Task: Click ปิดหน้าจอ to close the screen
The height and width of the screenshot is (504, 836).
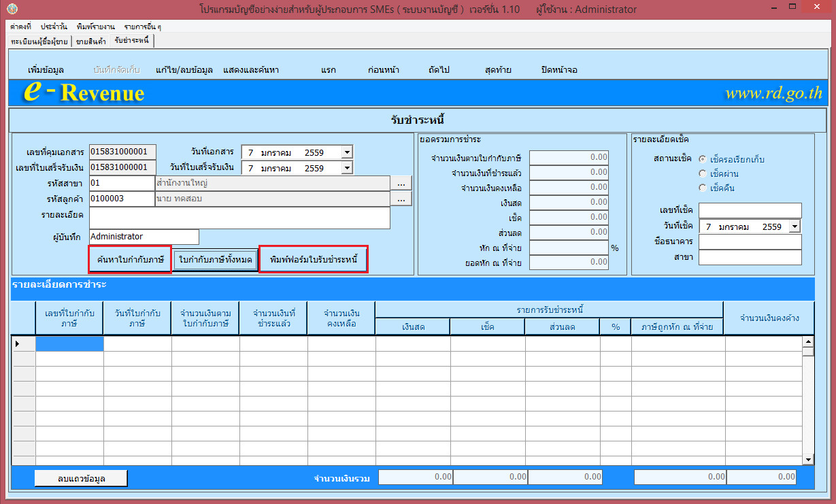Action: coord(559,70)
